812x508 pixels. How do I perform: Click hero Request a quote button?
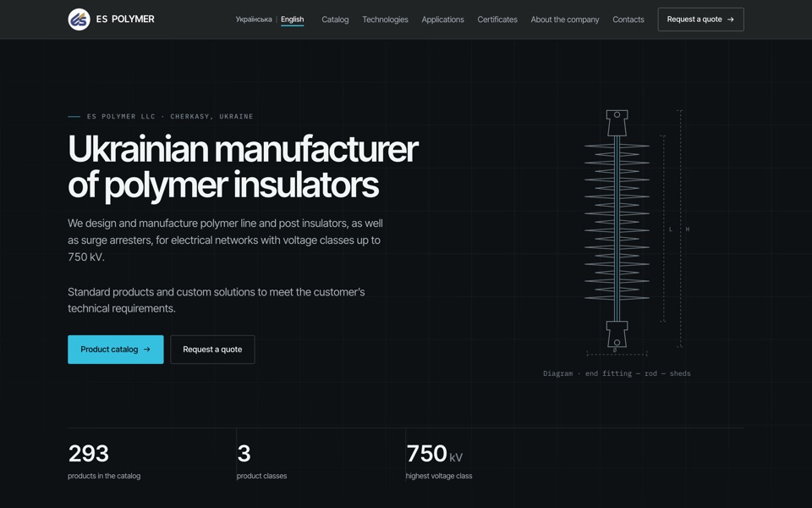coord(212,350)
